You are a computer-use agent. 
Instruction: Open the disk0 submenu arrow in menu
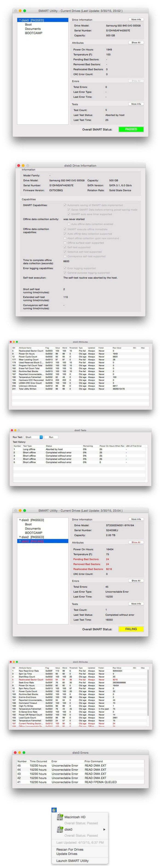coord(104,830)
